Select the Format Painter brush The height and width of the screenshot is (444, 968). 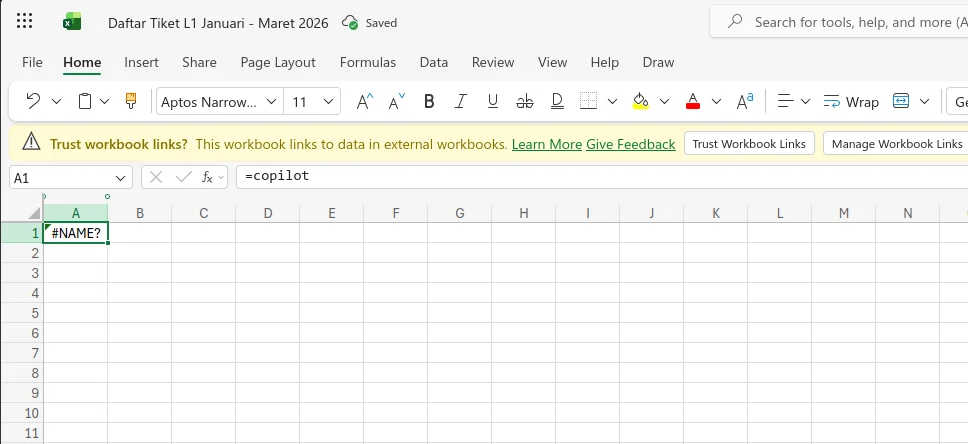pyautogui.click(x=131, y=101)
